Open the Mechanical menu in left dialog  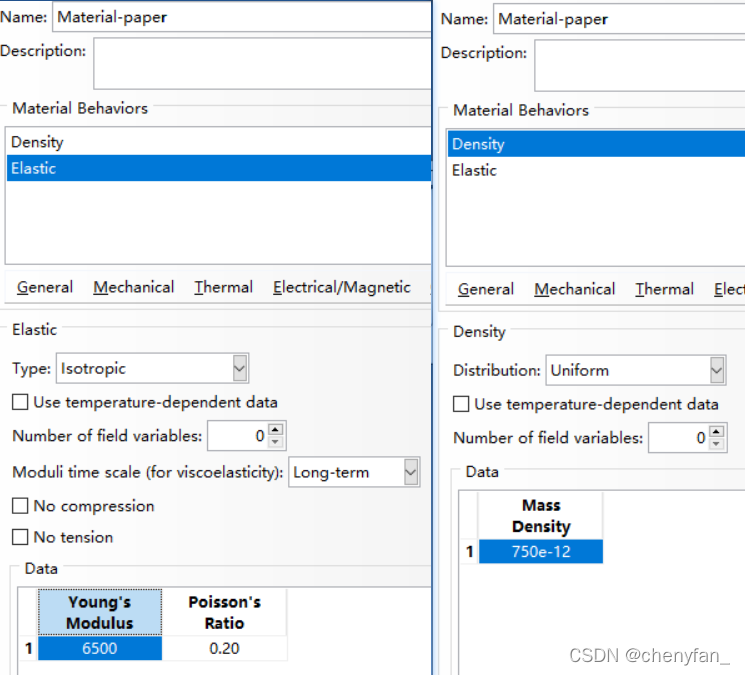pyautogui.click(x=134, y=288)
